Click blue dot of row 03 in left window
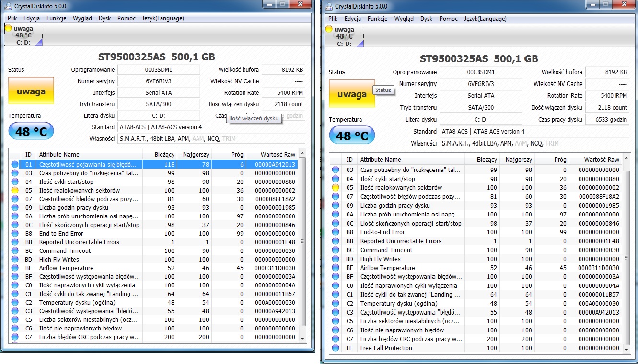 pyautogui.click(x=15, y=173)
